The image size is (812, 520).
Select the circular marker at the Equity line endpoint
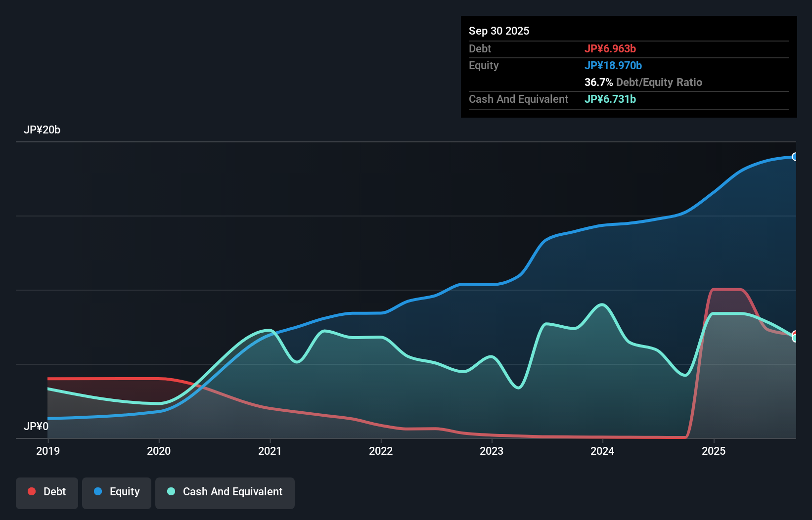[795, 157]
